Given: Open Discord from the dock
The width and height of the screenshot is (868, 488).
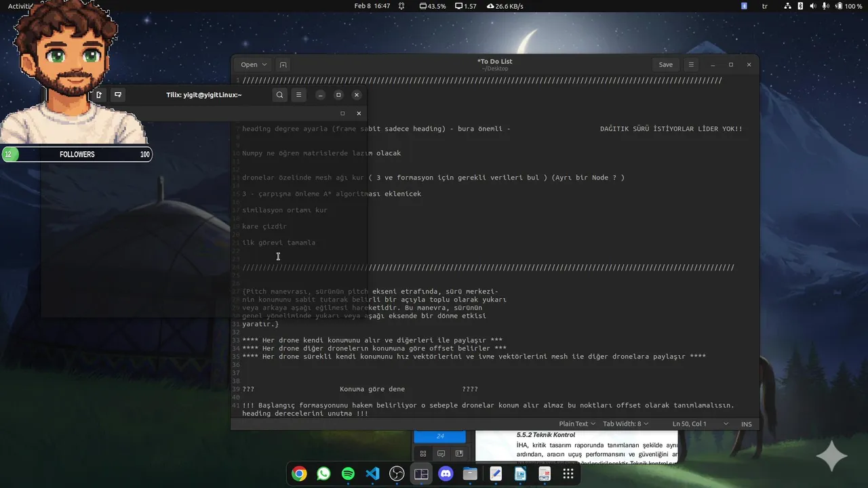Looking at the screenshot, I should tap(446, 474).
